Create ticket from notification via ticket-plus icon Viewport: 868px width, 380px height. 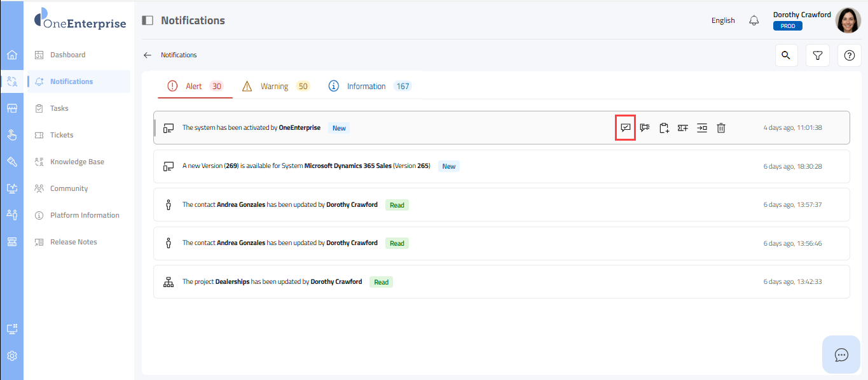click(683, 128)
